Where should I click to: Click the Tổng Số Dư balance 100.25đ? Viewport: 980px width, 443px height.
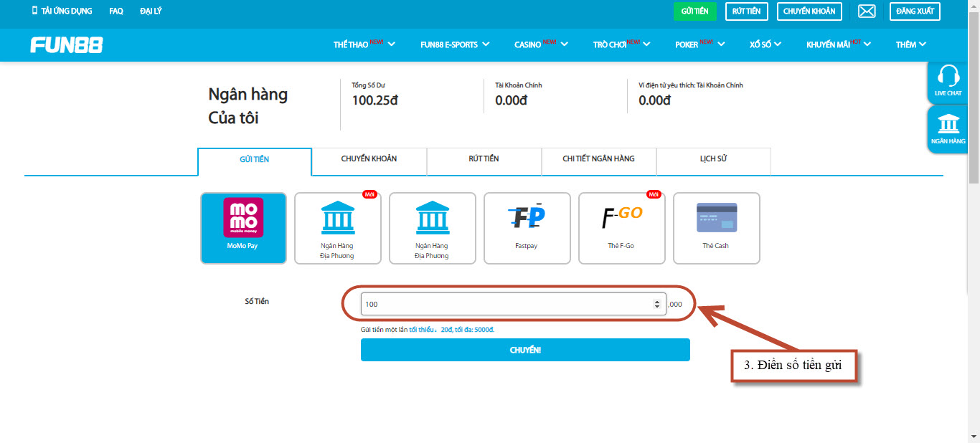pyautogui.click(x=374, y=100)
